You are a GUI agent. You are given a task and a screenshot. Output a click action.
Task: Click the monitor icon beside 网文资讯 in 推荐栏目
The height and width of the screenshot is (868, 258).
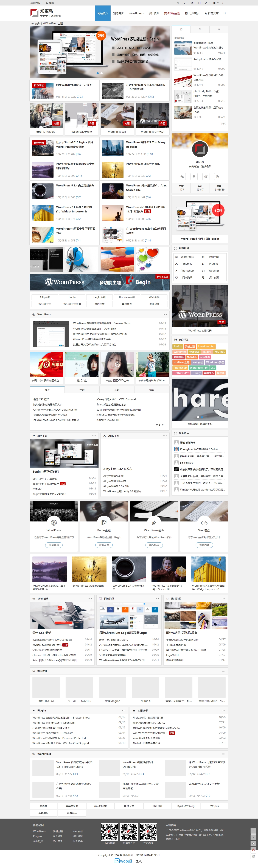coord(176,278)
